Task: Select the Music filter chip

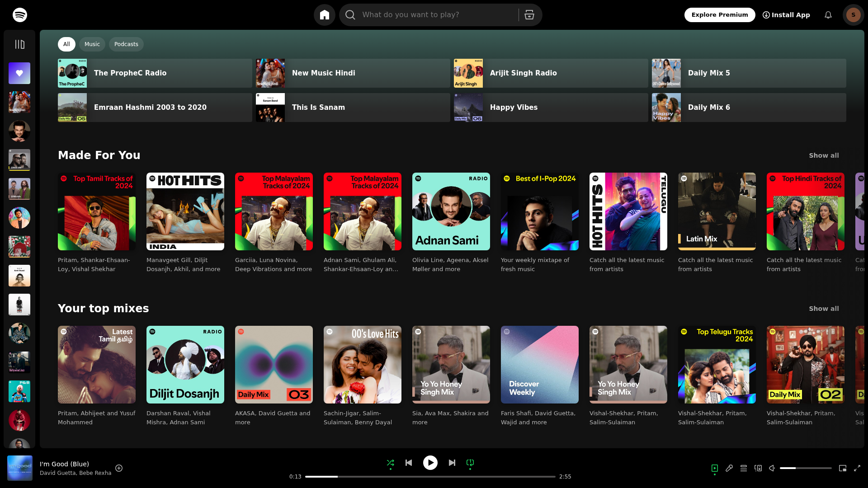Action: pos(92,44)
